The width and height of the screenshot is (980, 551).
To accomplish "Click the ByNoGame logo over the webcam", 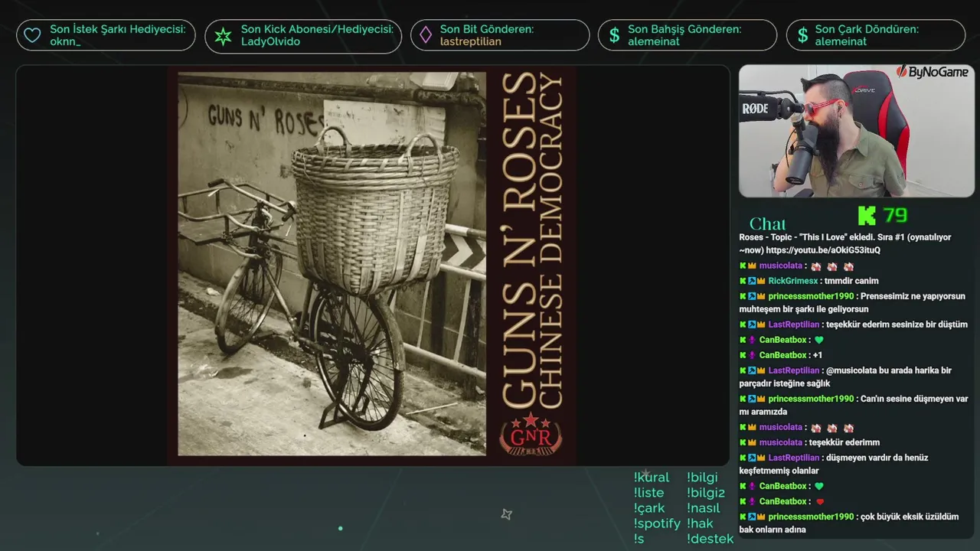I will [932, 72].
